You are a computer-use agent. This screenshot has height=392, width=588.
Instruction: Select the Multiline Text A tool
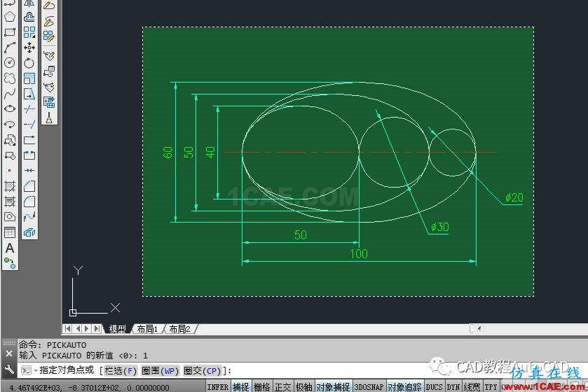click(x=9, y=248)
